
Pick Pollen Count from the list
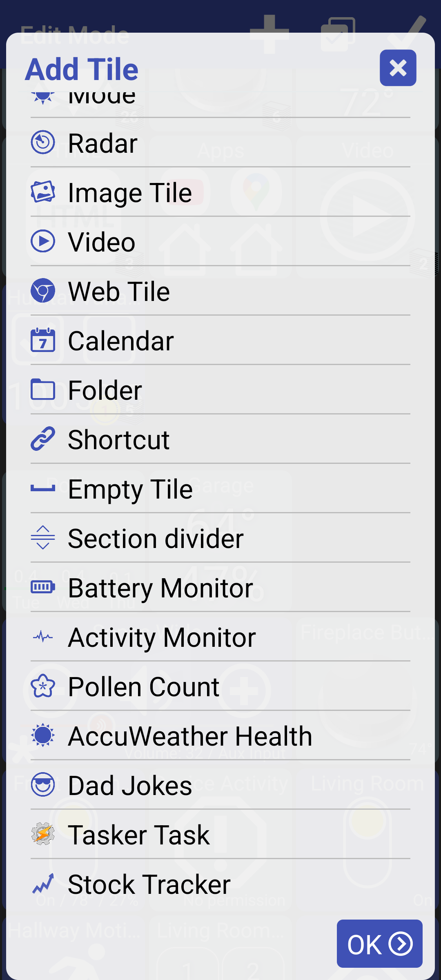[144, 687]
